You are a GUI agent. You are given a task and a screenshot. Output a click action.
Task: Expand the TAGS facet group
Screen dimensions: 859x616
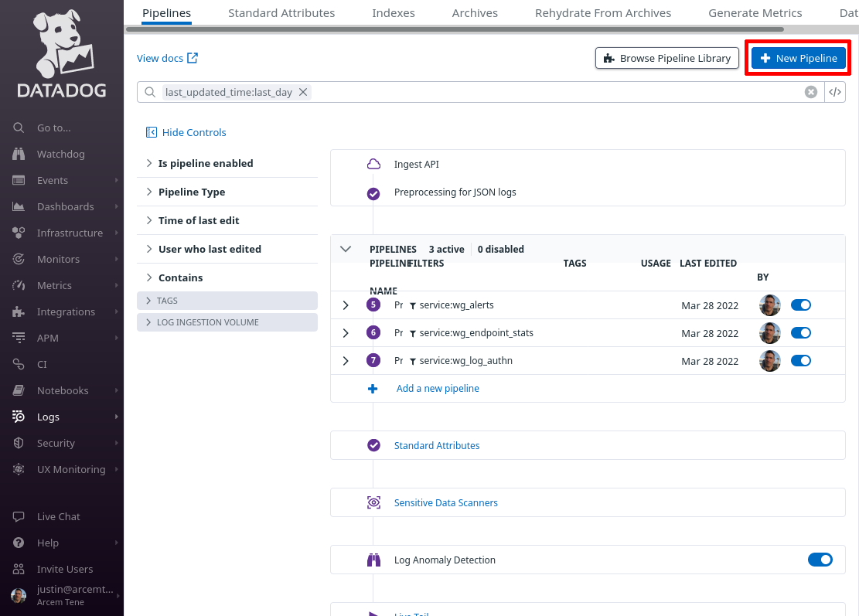[x=227, y=301]
